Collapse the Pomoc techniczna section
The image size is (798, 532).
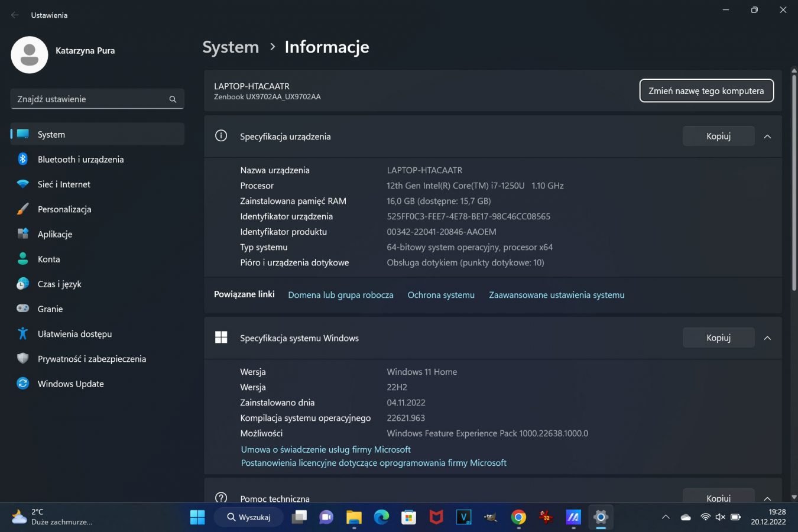tap(767, 498)
